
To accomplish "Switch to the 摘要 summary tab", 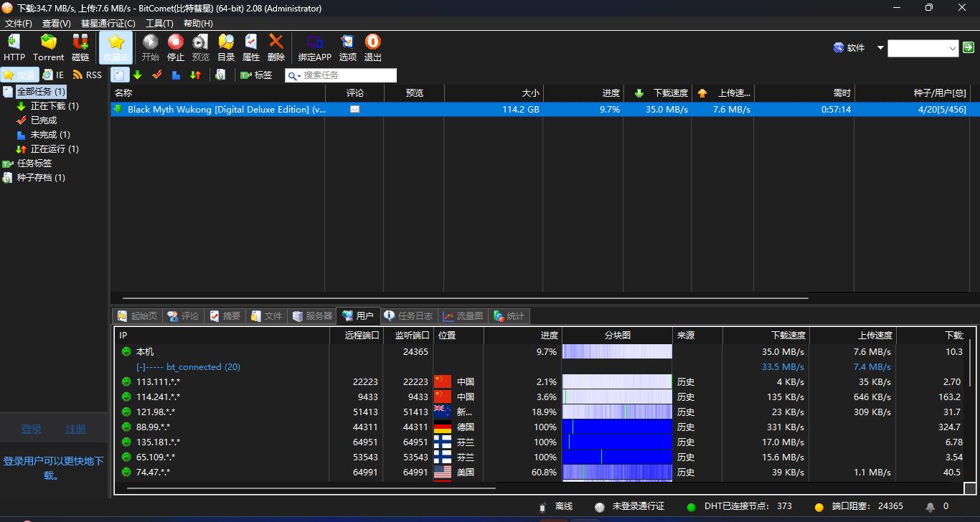I will [225, 316].
